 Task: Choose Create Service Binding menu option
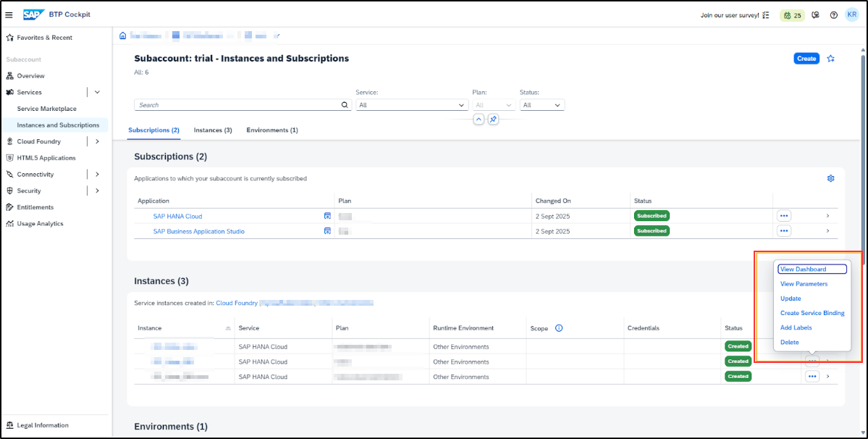point(812,313)
